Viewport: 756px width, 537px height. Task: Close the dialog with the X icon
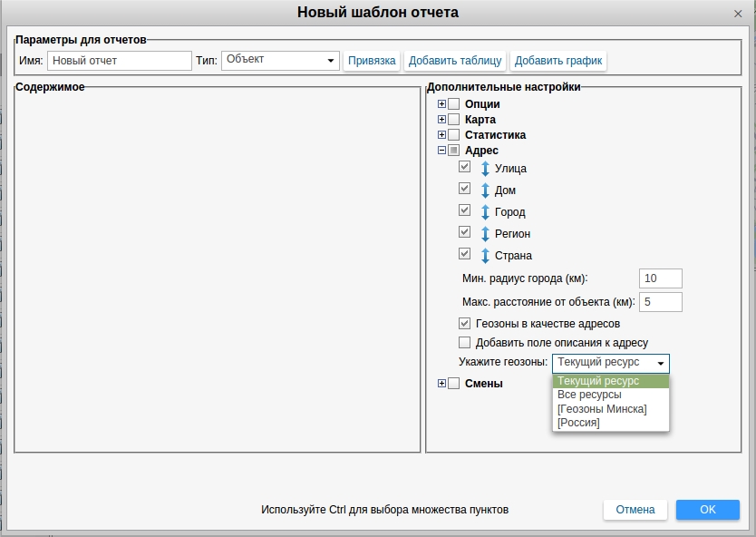[x=738, y=14]
